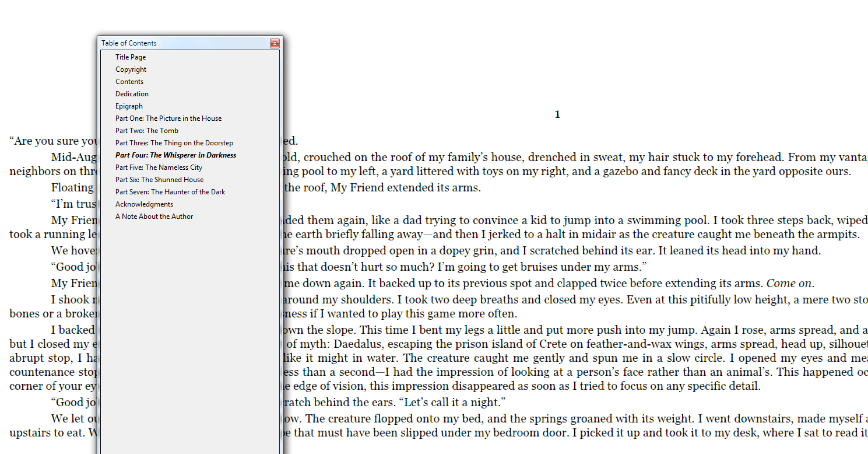Open the Acknowledgments entry

pos(144,204)
